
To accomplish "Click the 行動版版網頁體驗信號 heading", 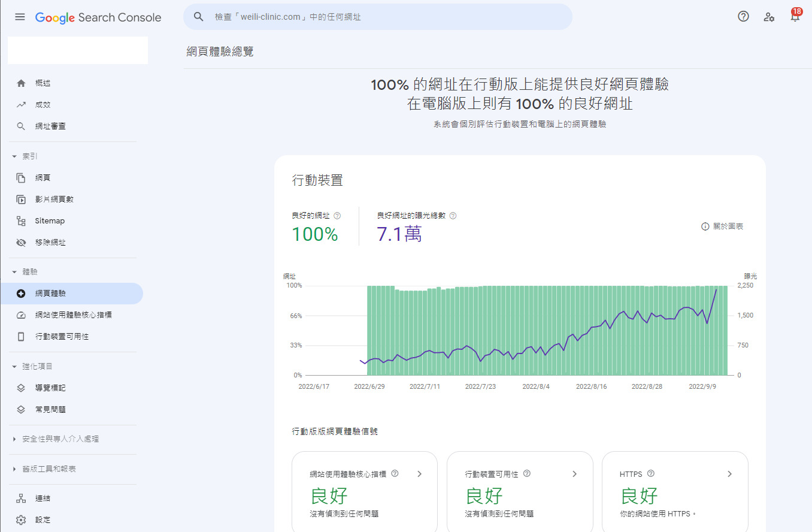I will click(x=335, y=431).
